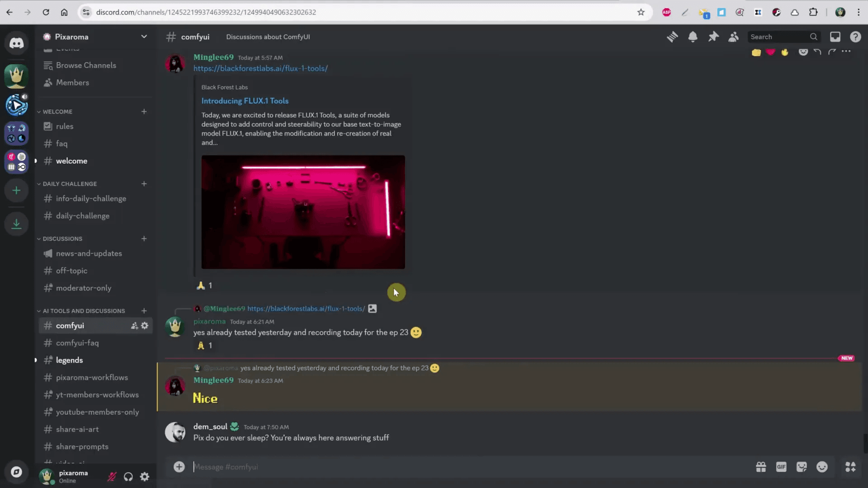Open pixaroma-workflows channel
Image resolution: width=868 pixels, height=488 pixels.
coord(95,377)
